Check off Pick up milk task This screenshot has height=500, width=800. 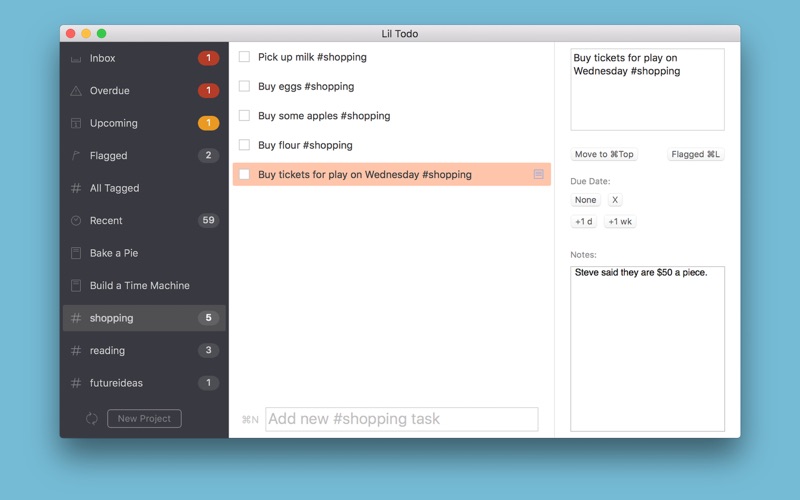[x=244, y=57]
